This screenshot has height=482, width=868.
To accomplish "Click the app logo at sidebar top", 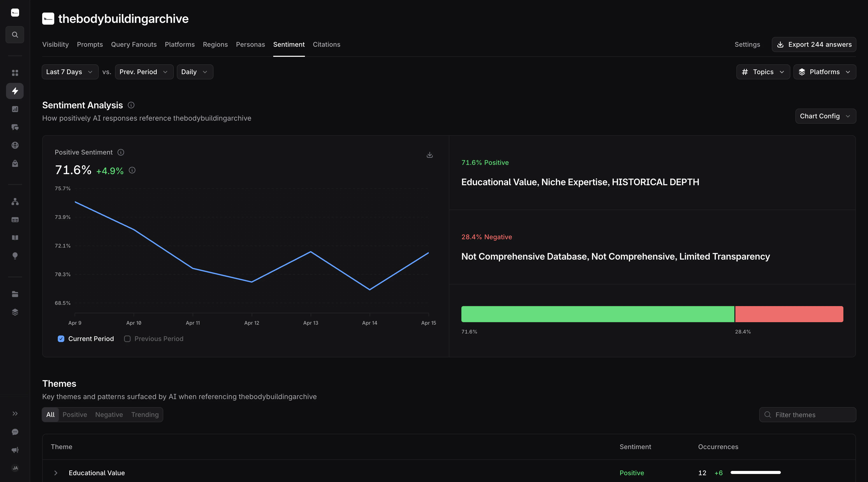I will point(15,13).
